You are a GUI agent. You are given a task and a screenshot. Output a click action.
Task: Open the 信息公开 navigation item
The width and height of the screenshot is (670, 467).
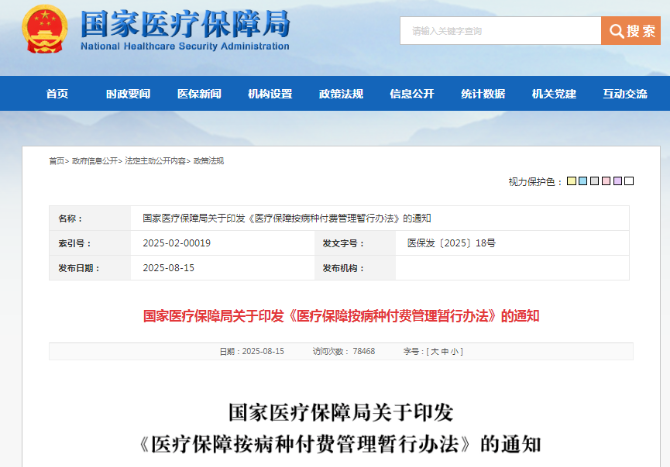point(412,94)
